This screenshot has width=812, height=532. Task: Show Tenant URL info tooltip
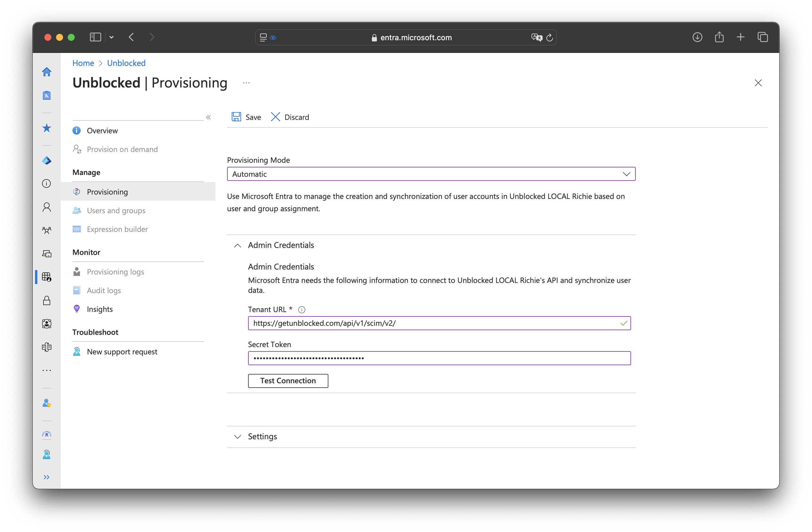(x=302, y=310)
